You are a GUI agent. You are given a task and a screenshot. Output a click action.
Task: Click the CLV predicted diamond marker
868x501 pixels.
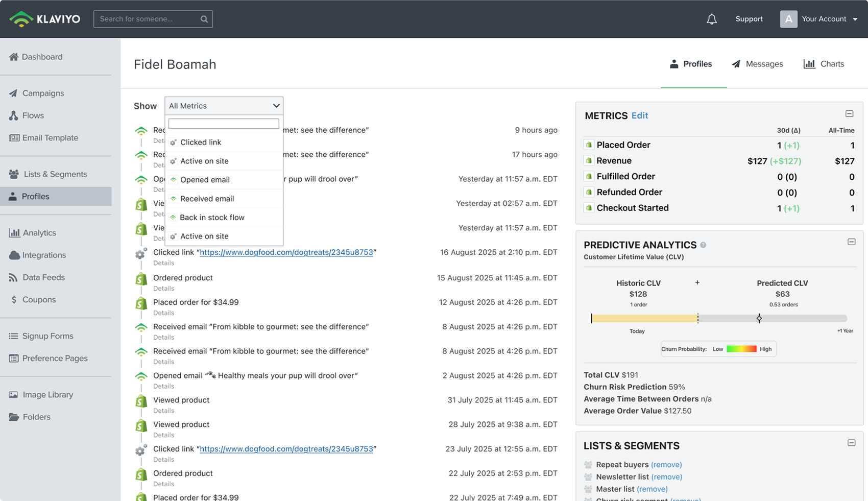tap(759, 319)
